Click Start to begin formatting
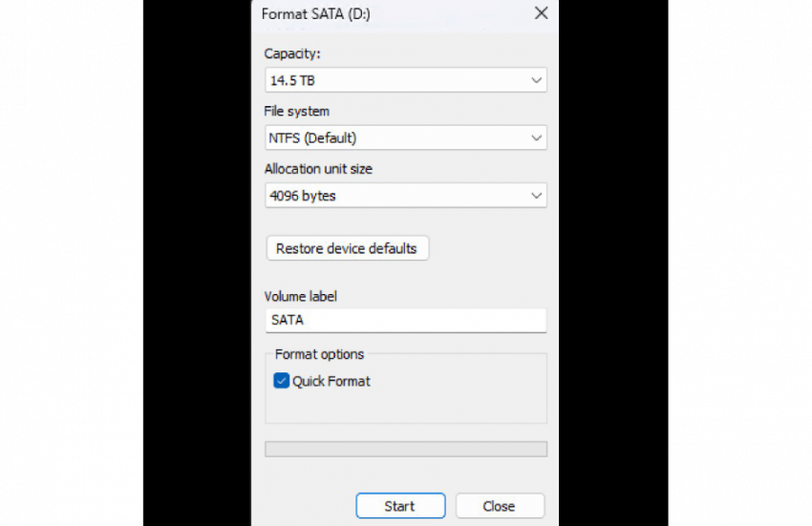The image size is (812, 526). (400, 506)
